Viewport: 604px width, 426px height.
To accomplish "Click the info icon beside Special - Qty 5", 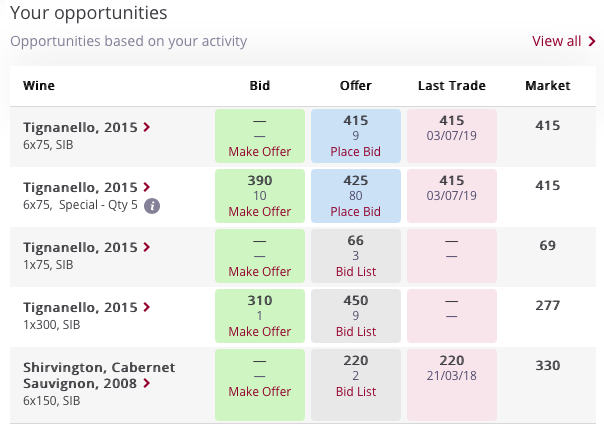I will pos(152,206).
